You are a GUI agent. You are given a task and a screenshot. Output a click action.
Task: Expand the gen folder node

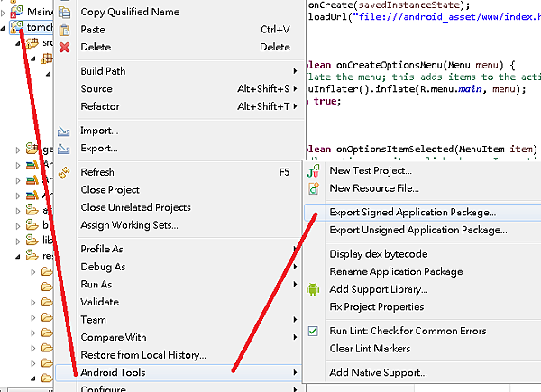pyautogui.click(x=18, y=150)
